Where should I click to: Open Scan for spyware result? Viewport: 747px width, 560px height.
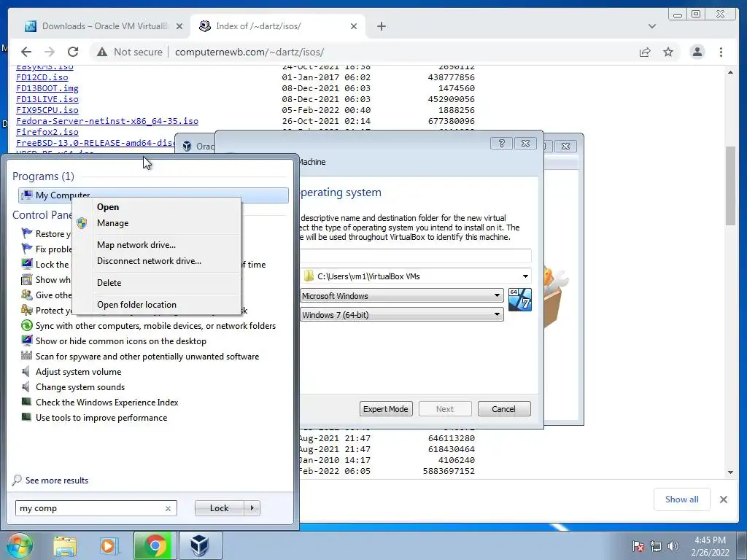147,356
